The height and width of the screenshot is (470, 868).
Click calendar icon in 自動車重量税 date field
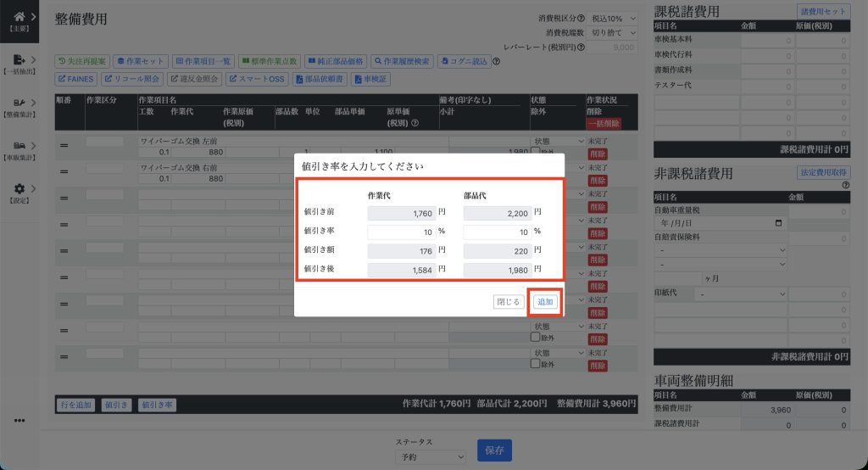(x=779, y=223)
